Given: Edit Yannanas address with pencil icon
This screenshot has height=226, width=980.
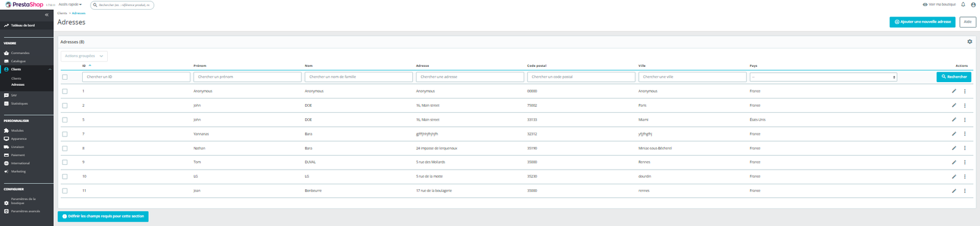Looking at the screenshot, I should click(x=954, y=134).
